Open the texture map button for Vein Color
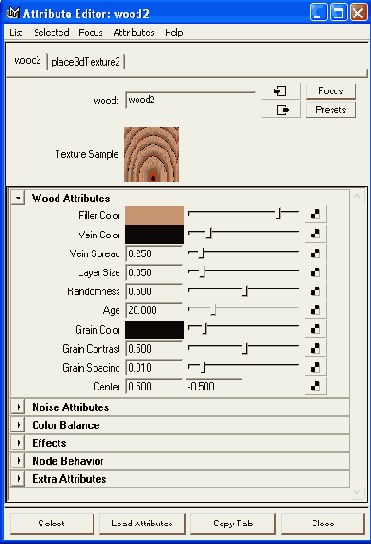The width and height of the screenshot is (371, 544). pos(315,233)
